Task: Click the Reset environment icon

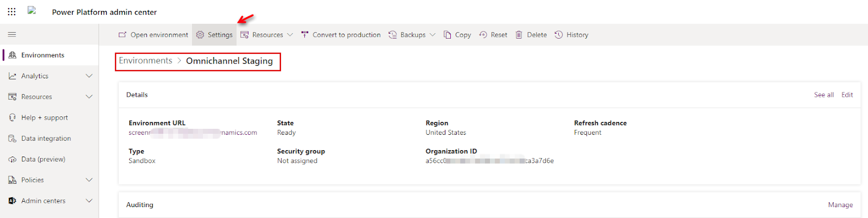Action: [483, 35]
